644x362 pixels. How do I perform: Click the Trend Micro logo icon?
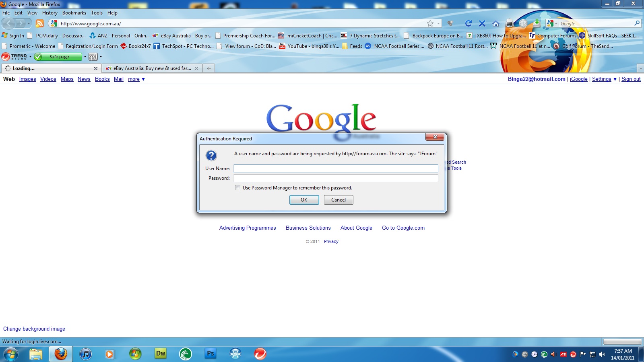point(14,57)
